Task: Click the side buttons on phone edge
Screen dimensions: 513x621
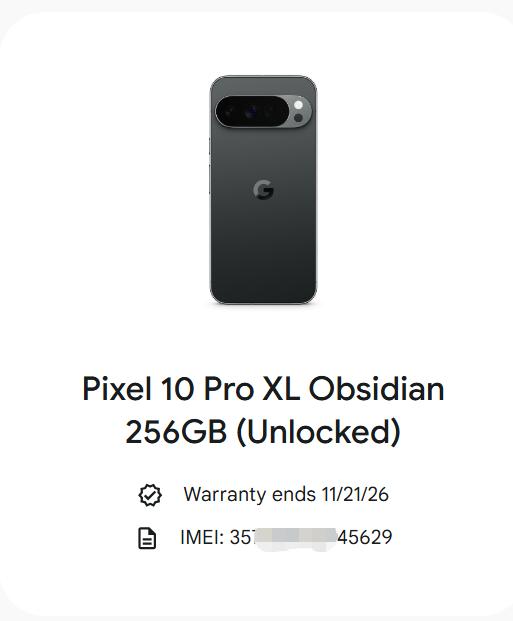Action: [210, 166]
